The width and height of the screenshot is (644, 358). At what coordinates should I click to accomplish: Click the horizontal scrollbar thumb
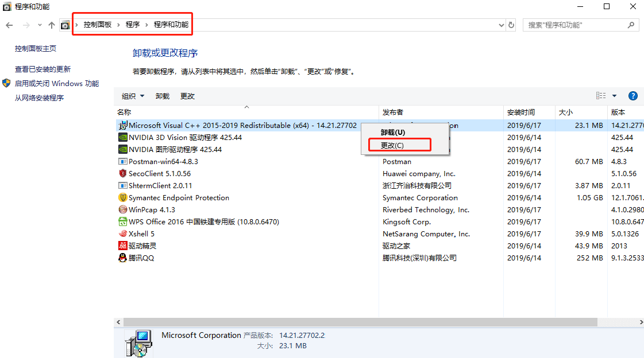(x=360, y=322)
